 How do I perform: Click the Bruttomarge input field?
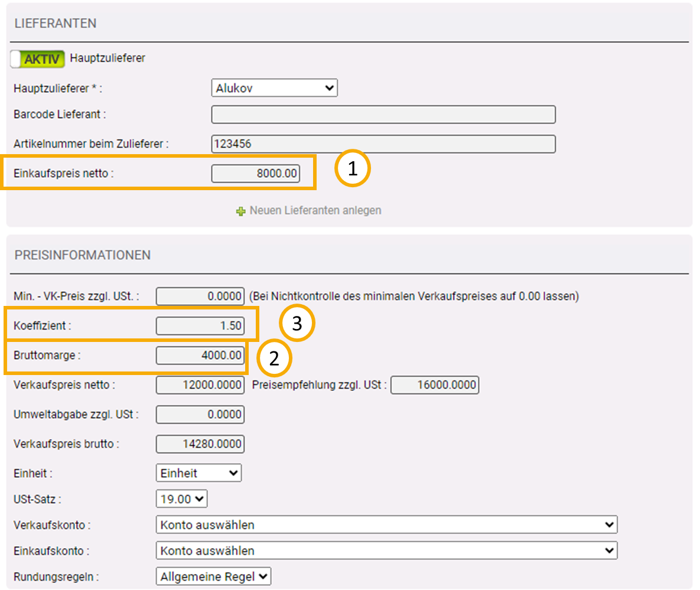coord(200,355)
